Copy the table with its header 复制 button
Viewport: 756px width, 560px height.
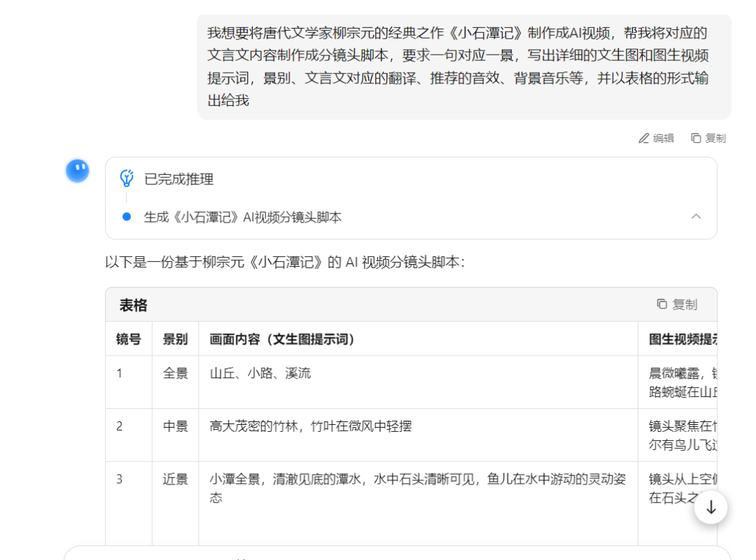(x=677, y=304)
